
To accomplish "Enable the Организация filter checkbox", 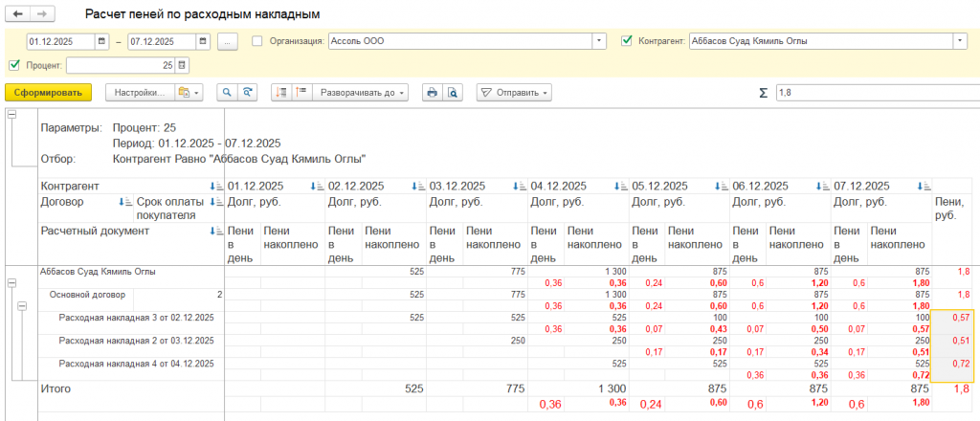I will [x=256, y=41].
